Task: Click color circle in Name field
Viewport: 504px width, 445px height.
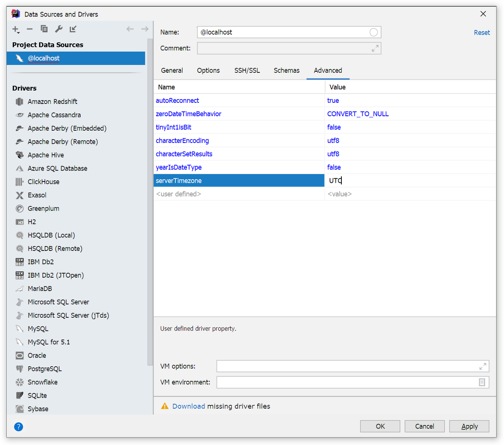Action: click(x=374, y=32)
